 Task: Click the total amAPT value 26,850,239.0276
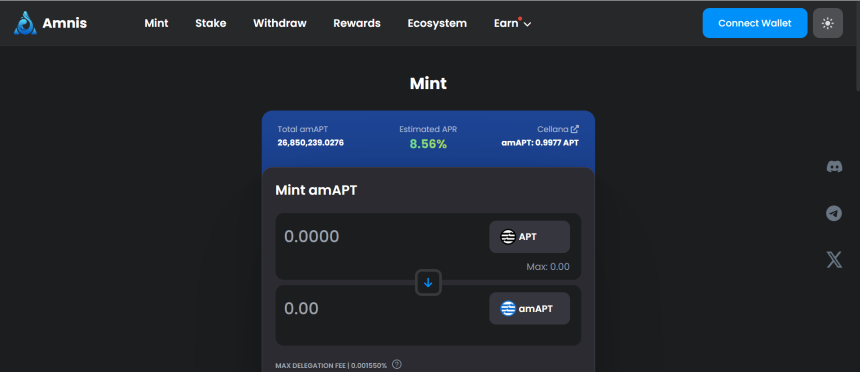[310, 143]
